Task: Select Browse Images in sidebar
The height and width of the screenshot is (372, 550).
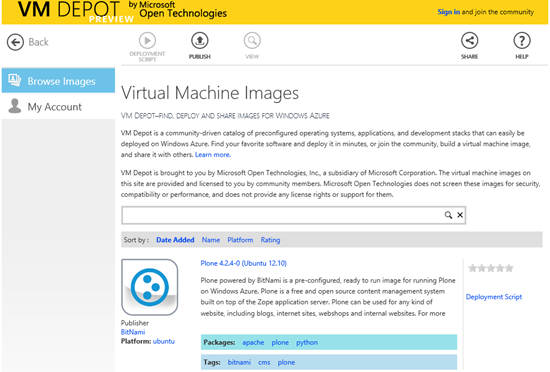Action: [58, 81]
